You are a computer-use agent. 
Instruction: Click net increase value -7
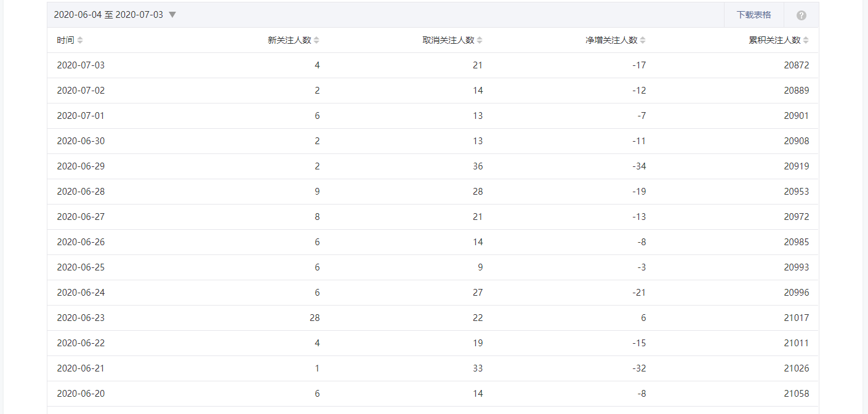click(x=641, y=116)
